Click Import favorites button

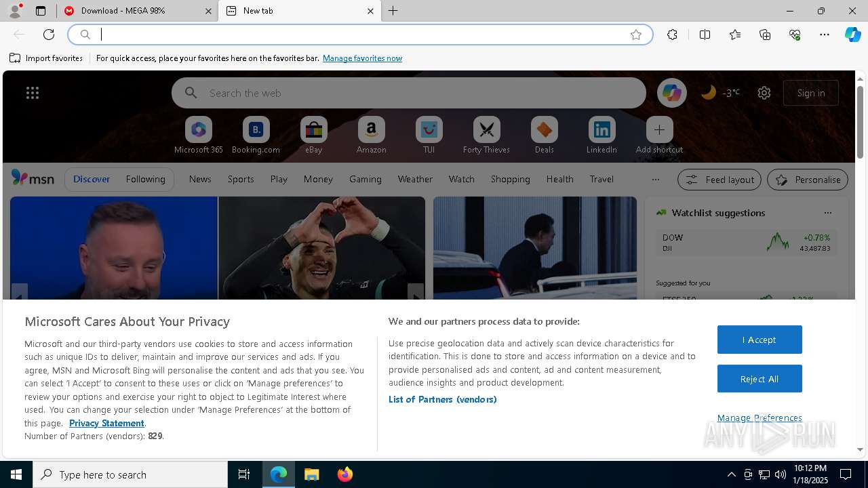click(46, 58)
